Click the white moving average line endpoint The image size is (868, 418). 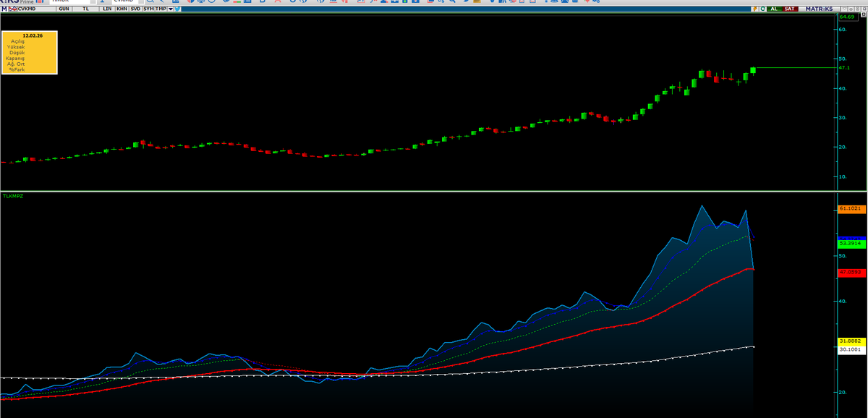(754, 346)
